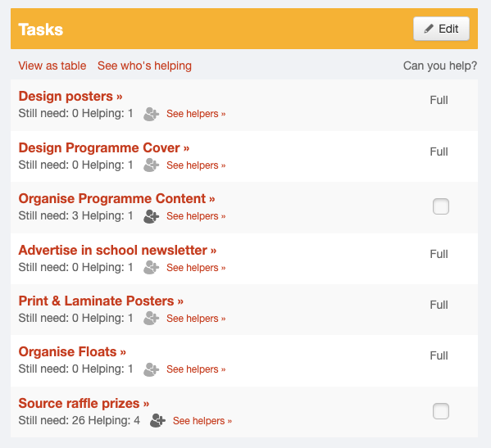Screen dimensions: 491x448
Task: Click add-helper icon for Print & Laminate Posters
Action: click(152, 318)
